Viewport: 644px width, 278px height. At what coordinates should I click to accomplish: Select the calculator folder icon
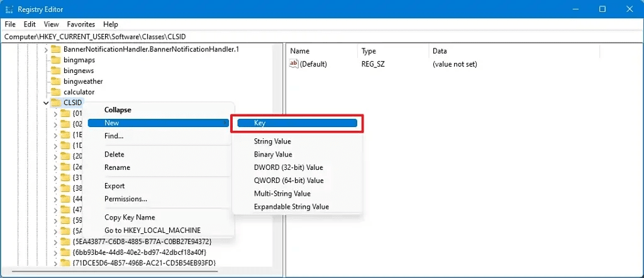click(x=55, y=92)
